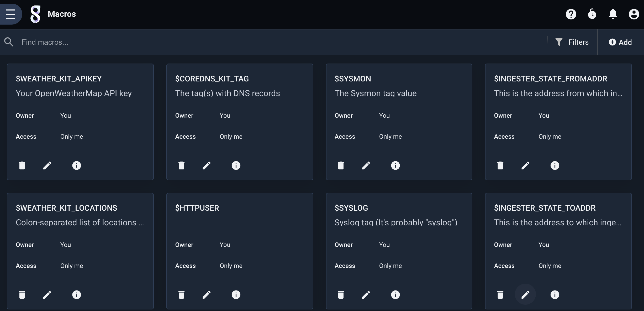Edit the $WEATHER_KIT_LOCATIONS macro

coord(47,295)
